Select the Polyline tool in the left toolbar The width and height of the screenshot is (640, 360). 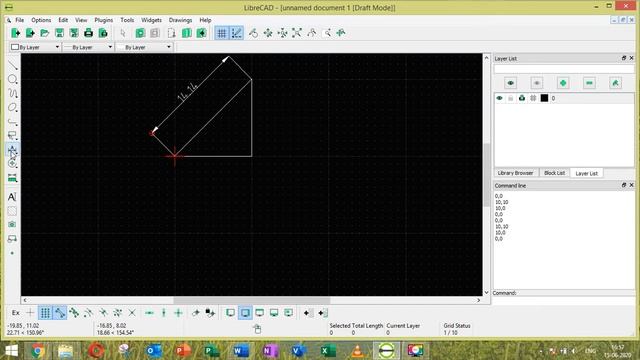pyautogui.click(x=13, y=122)
